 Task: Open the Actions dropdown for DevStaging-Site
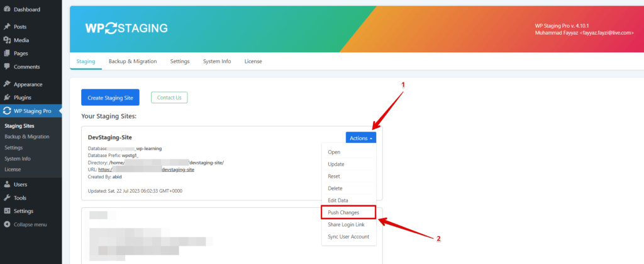coord(361,138)
